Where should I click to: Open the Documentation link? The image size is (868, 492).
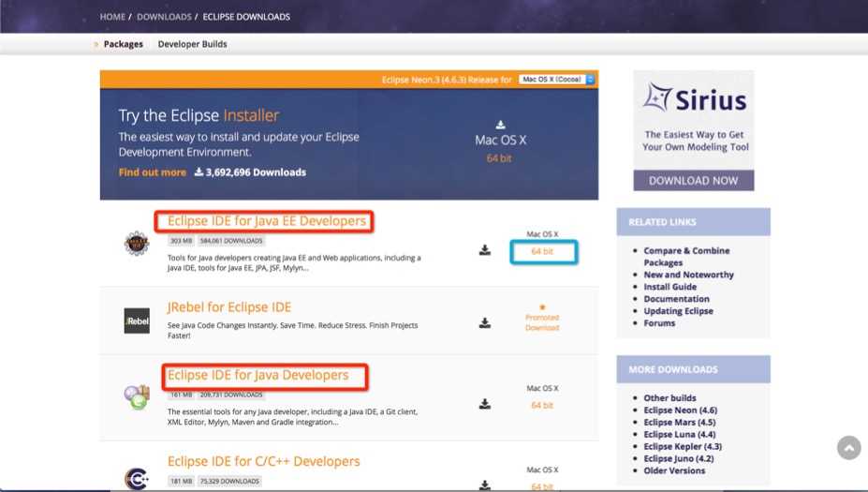[676, 299]
